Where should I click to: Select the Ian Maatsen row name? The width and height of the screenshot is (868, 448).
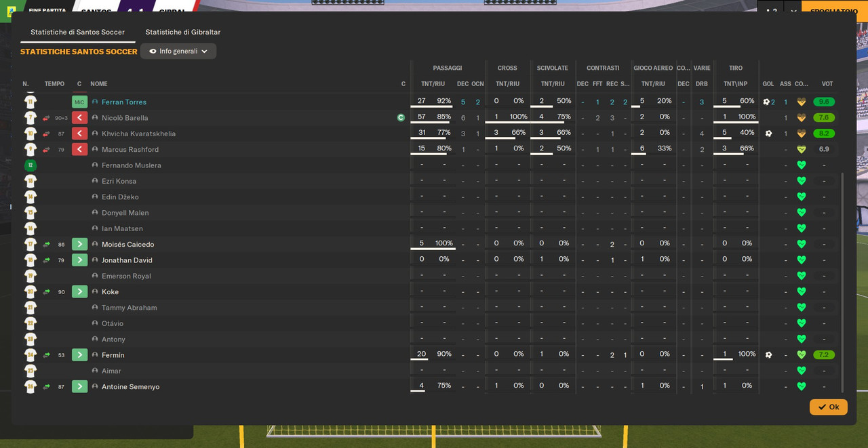click(122, 228)
